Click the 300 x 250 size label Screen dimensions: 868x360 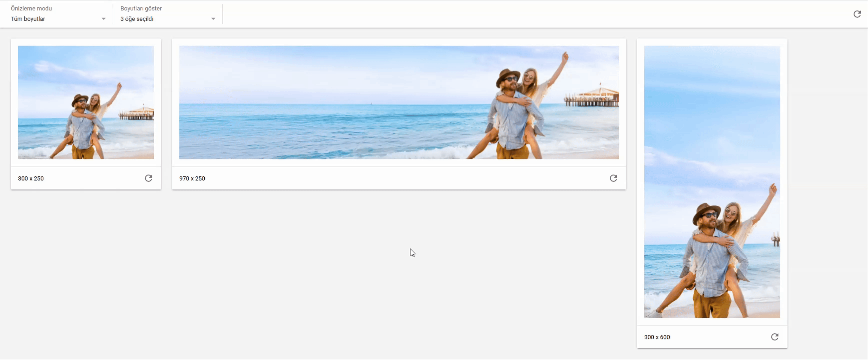(31, 178)
